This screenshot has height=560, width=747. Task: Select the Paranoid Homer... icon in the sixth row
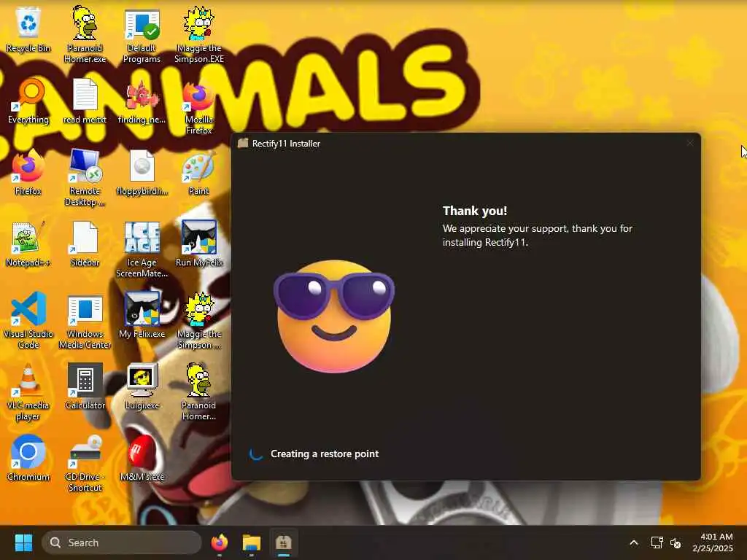point(199,392)
